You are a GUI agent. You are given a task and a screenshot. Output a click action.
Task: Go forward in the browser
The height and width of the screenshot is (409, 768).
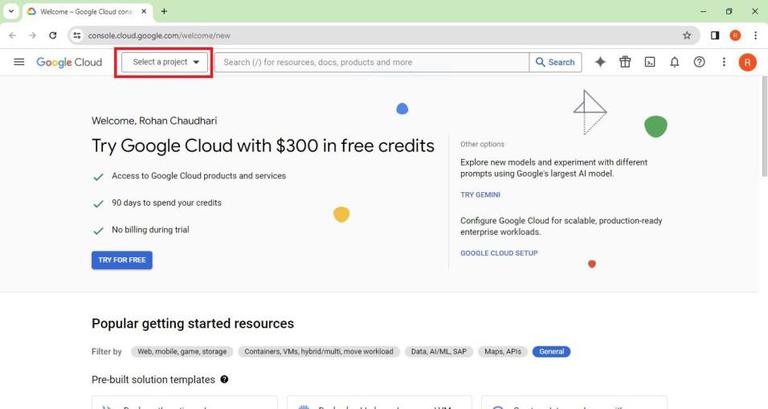32,35
